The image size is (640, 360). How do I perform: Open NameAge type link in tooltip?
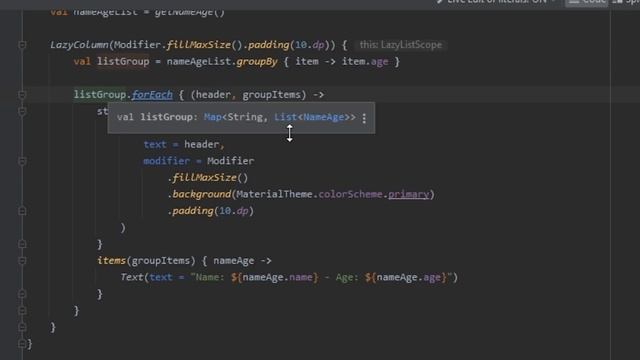(x=324, y=117)
